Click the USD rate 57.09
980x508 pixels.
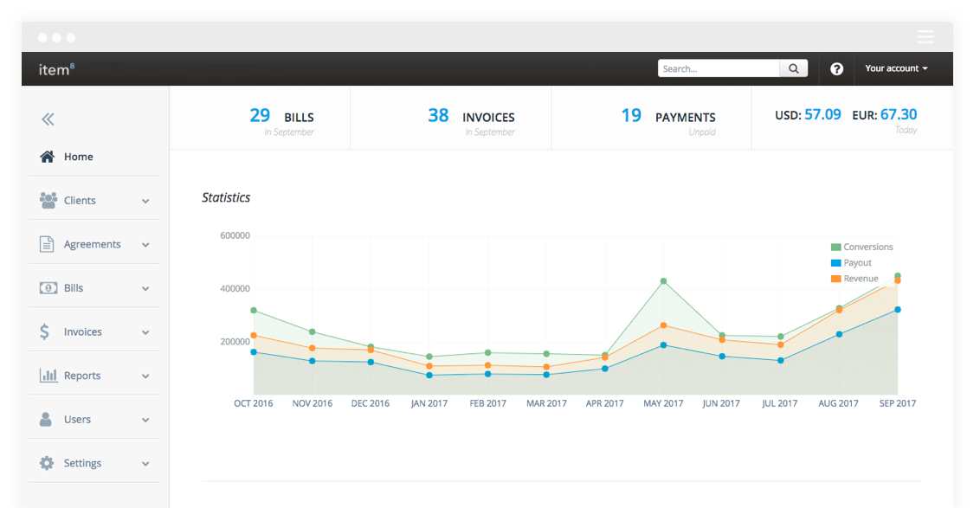pyautogui.click(x=822, y=115)
